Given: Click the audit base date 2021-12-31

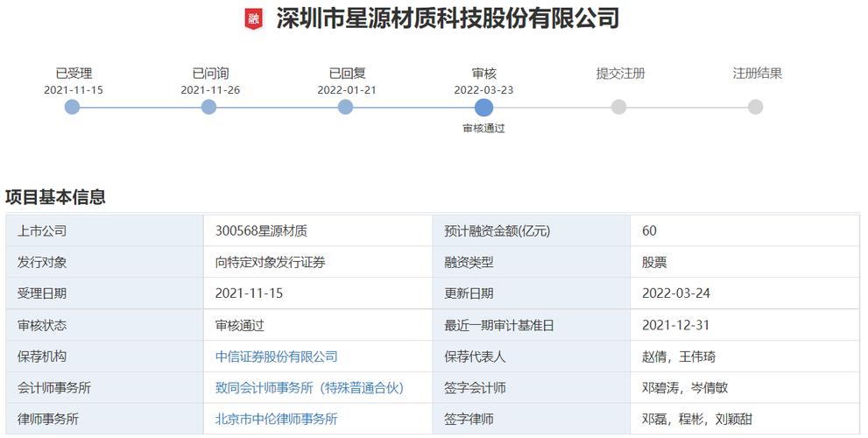Looking at the screenshot, I should 676,325.
